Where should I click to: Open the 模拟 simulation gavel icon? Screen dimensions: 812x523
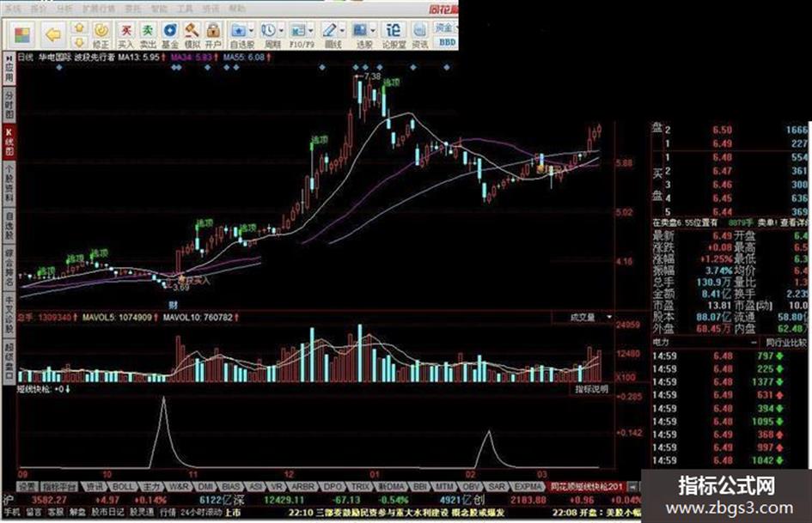point(192,34)
